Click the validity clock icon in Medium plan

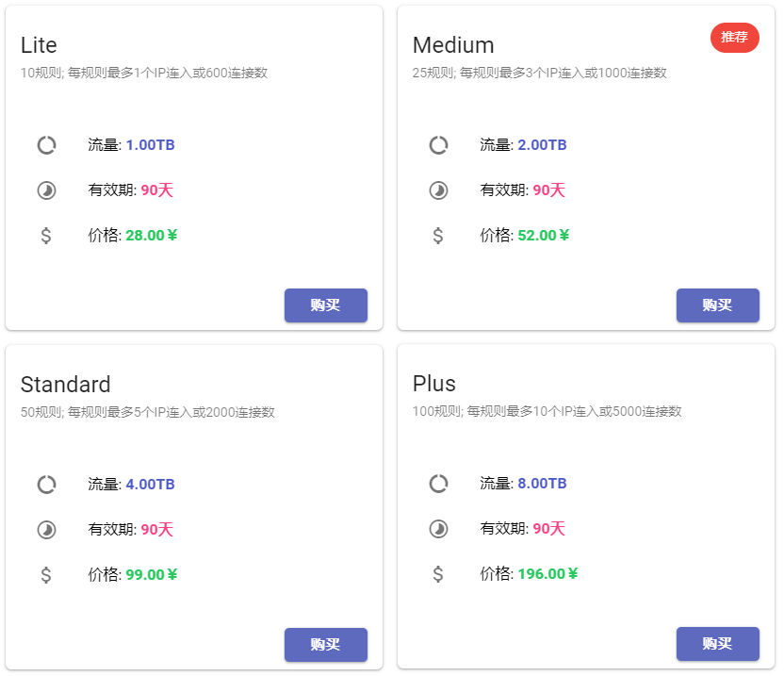tap(438, 190)
